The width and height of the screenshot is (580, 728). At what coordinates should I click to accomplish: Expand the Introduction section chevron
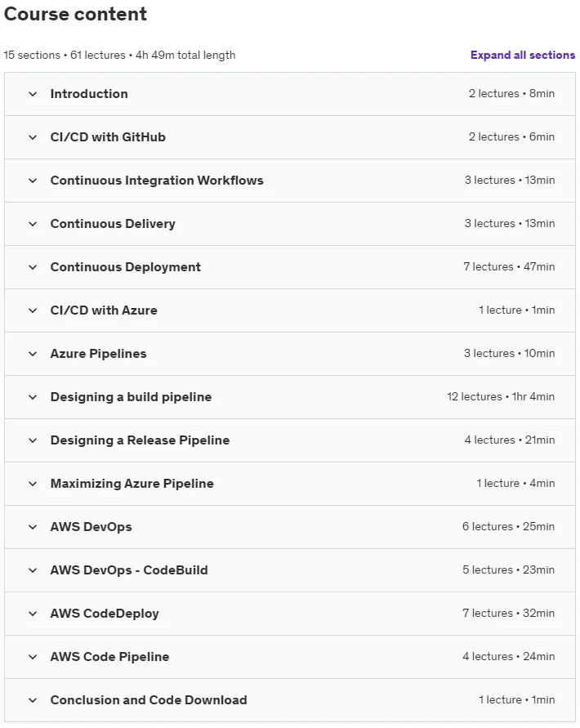coord(33,94)
